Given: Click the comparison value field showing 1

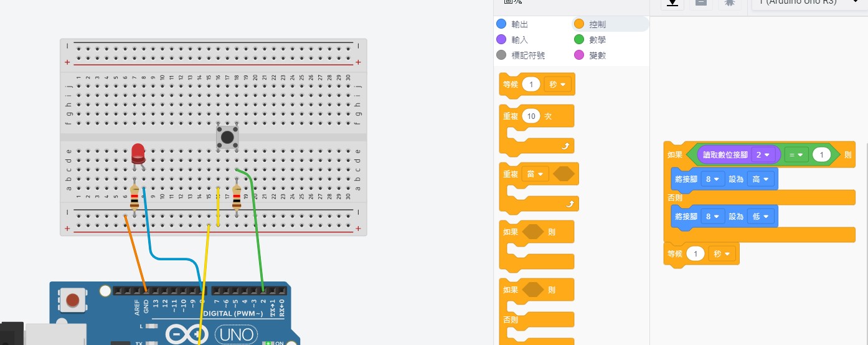Looking at the screenshot, I should pyautogui.click(x=821, y=154).
